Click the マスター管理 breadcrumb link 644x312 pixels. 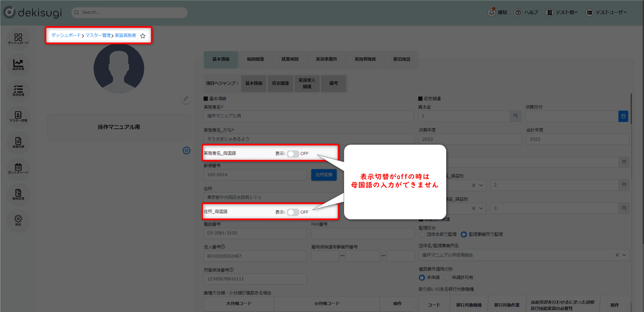click(x=98, y=36)
